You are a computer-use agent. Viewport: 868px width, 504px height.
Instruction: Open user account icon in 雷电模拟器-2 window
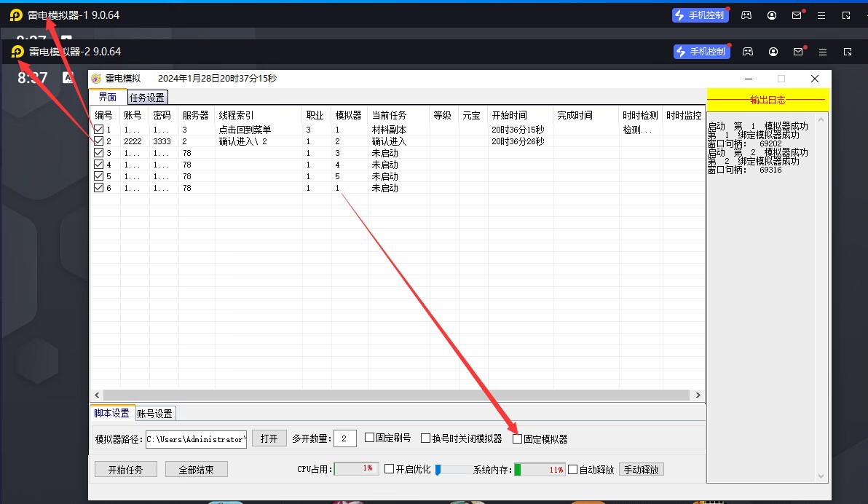click(773, 52)
